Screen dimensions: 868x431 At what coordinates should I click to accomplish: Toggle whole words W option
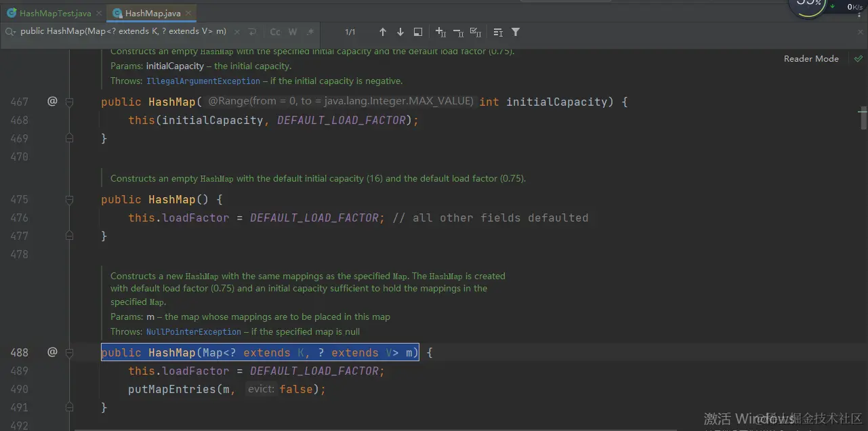(x=293, y=32)
